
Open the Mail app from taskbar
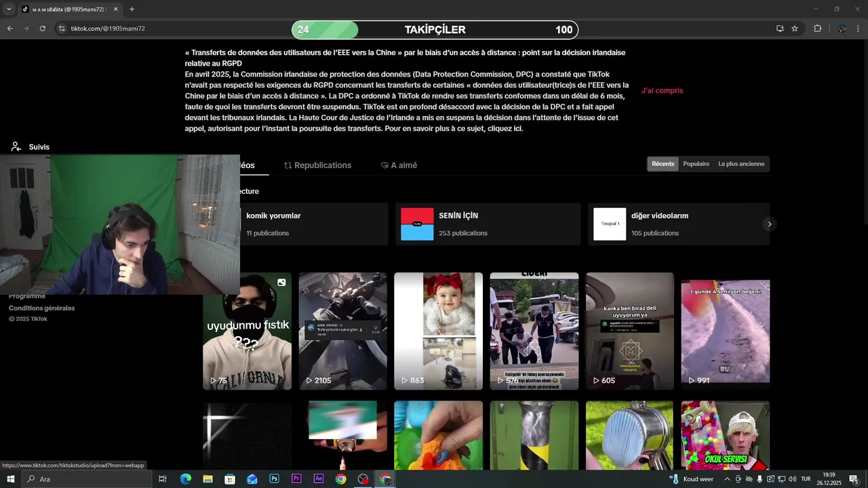pyautogui.click(x=252, y=479)
